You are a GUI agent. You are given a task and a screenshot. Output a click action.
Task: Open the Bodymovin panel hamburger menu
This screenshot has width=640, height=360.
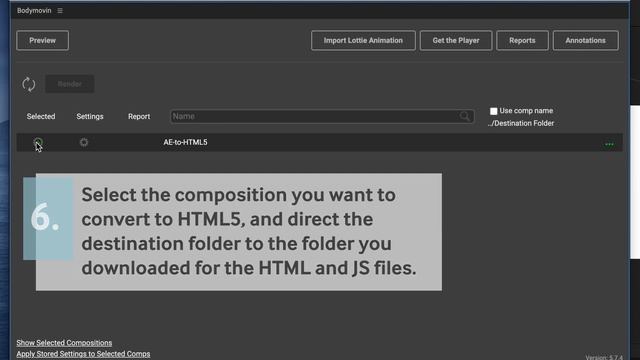click(x=60, y=11)
